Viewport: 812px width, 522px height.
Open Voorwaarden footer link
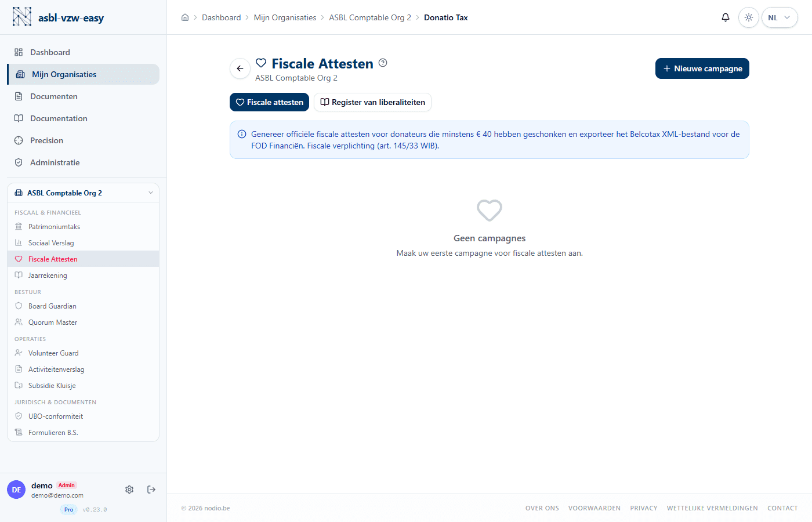coord(594,508)
